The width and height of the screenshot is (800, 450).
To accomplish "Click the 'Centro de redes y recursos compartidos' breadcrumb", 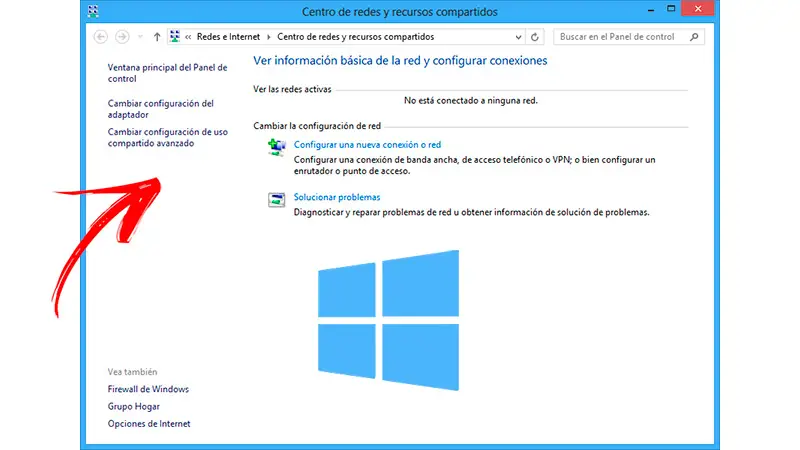I will click(x=356, y=37).
